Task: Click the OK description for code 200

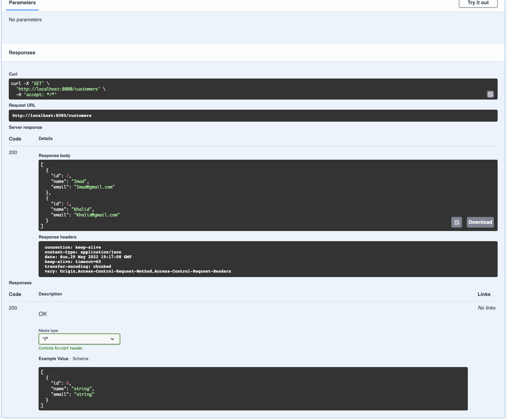Action: (43, 314)
